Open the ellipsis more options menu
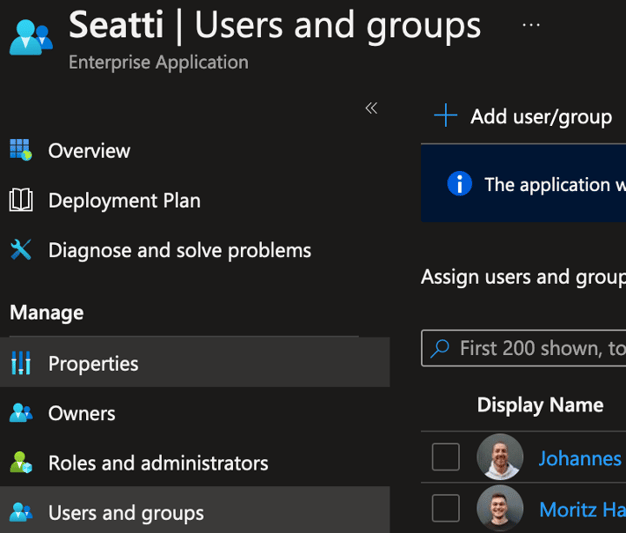 coord(531,25)
